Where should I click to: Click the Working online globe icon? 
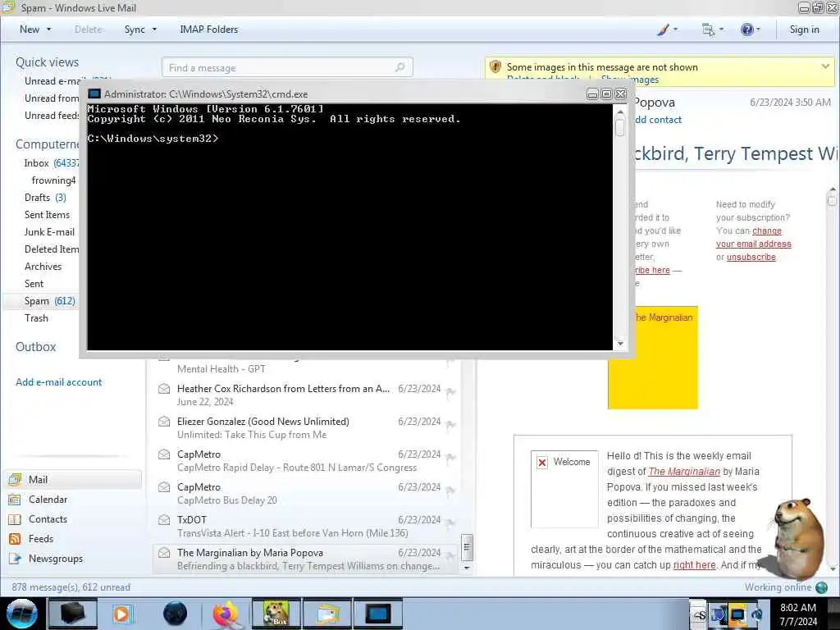(x=821, y=587)
